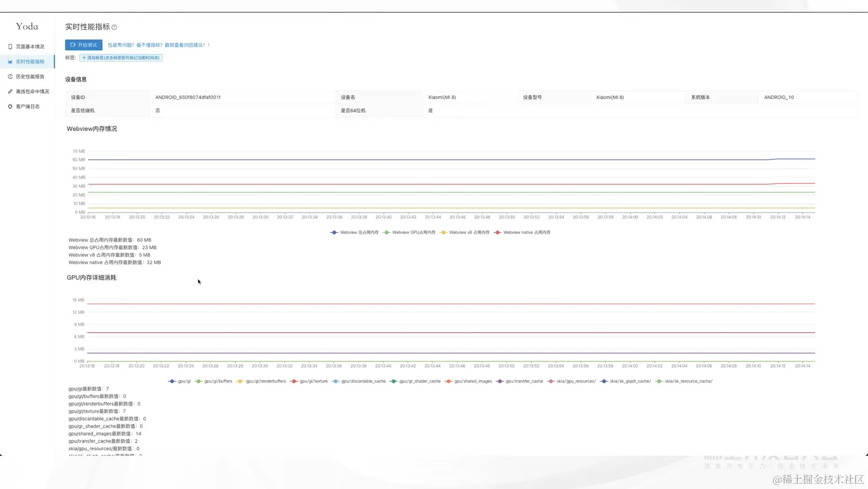Toggle Webview native 占用内存 legend series

pos(522,233)
